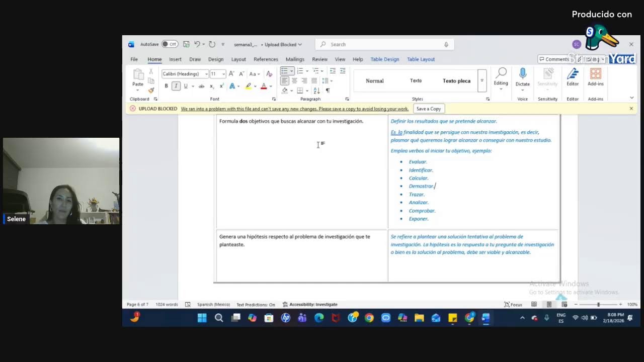Toggle the AutoSave switch
Viewport: 644px width, 362px height.
click(x=170, y=44)
